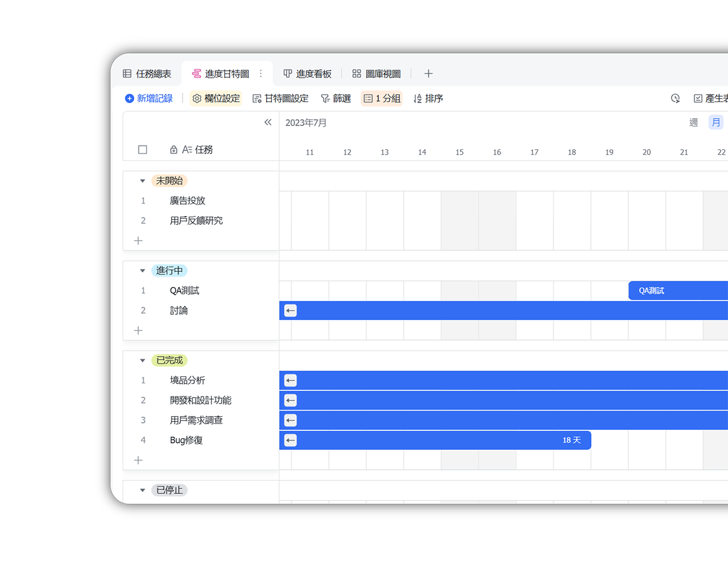Switch timeline to 月 view
This screenshot has width=728, height=568.
(716, 123)
